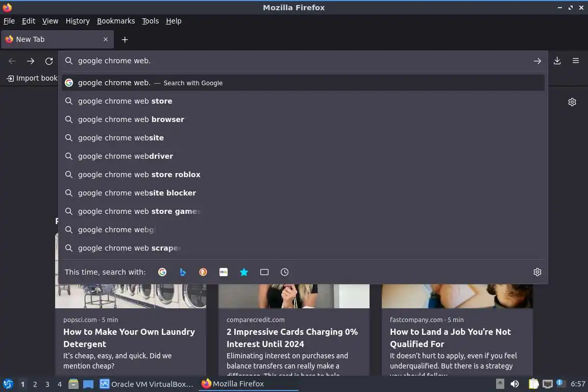Open the File menu
588x392 pixels.
pyautogui.click(x=9, y=21)
